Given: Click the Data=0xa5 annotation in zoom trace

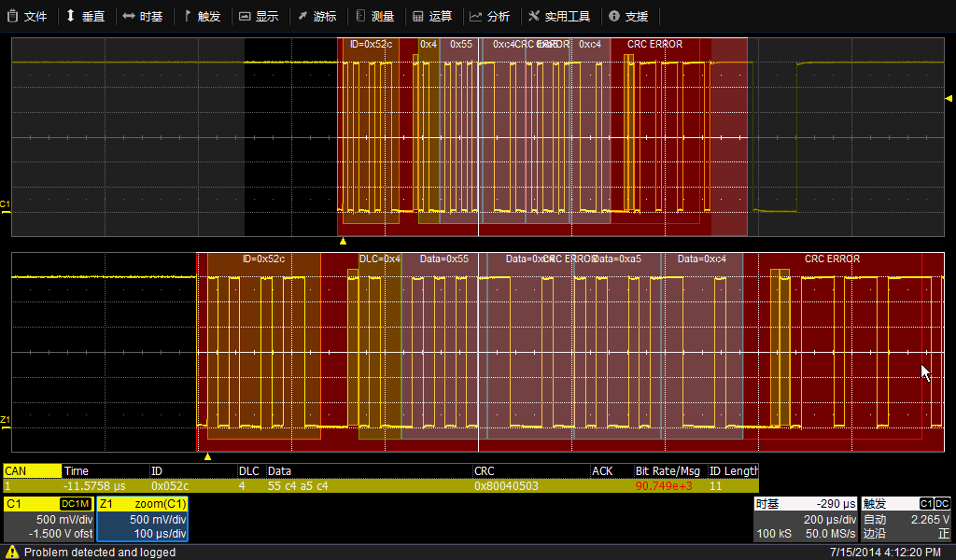Looking at the screenshot, I should [617, 259].
